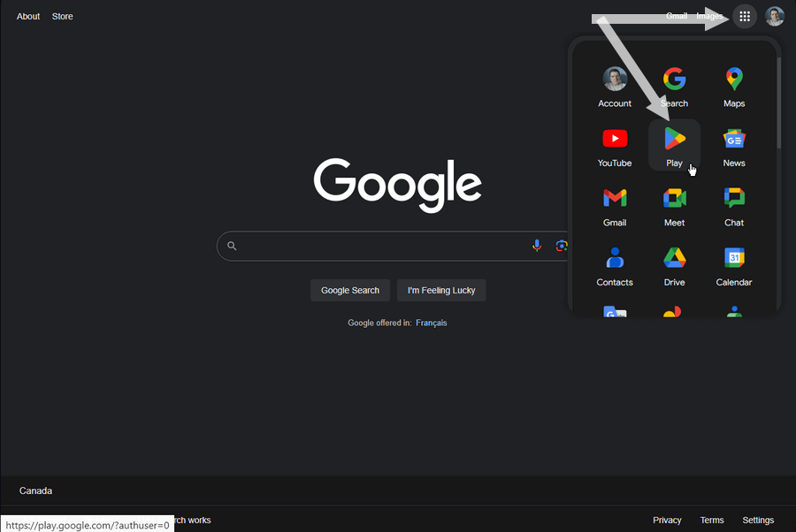The image size is (796, 532).
Task: Click the I'm Feeling Lucky button
Action: pos(441,290)
